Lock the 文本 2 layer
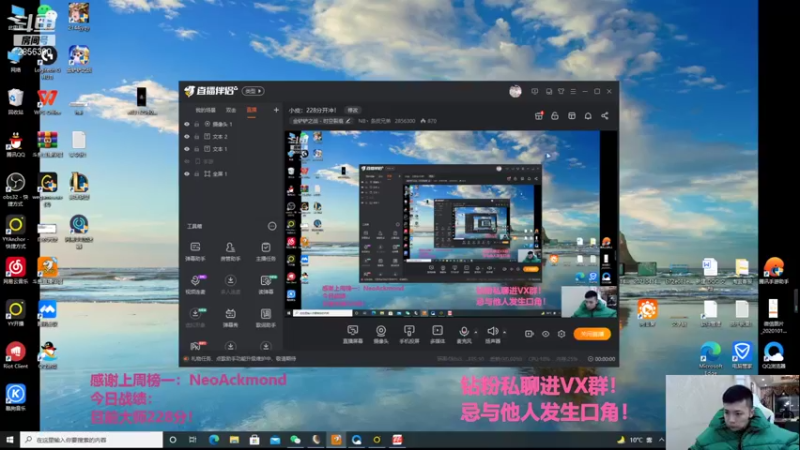The height and width of the screenshot is (450, 800). (x=196, y=136)
